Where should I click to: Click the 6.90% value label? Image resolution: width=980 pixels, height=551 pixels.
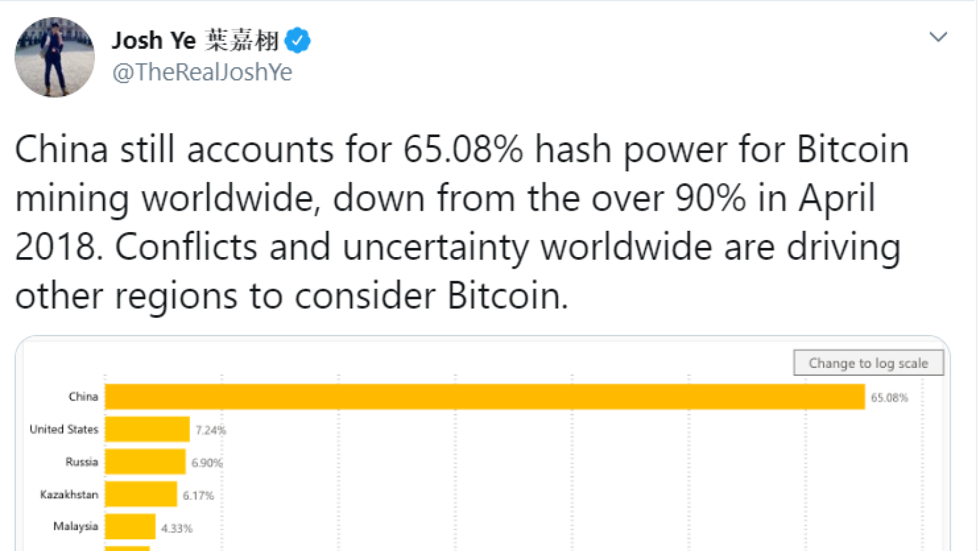207,463
